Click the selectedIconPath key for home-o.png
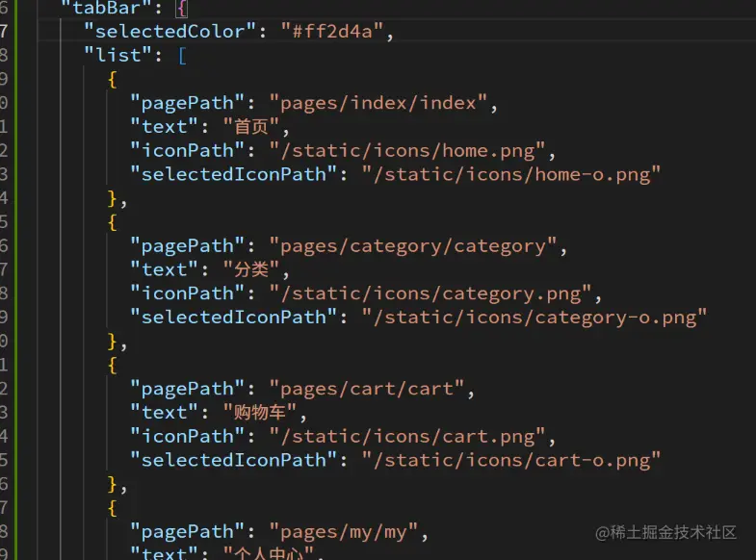 234,174
